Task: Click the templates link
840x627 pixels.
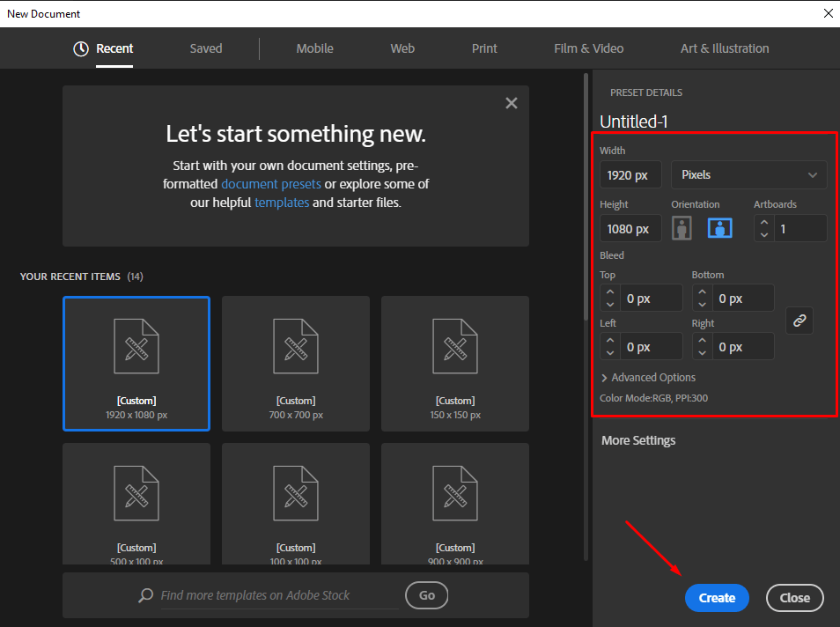Action: pos(282,203)
